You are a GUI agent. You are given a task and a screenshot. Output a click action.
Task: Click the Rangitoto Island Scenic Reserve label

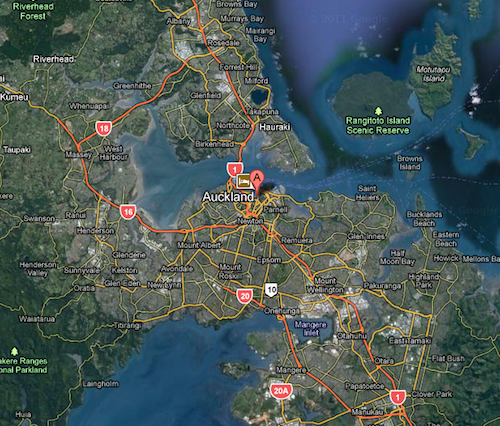click(x=378, y=125)
